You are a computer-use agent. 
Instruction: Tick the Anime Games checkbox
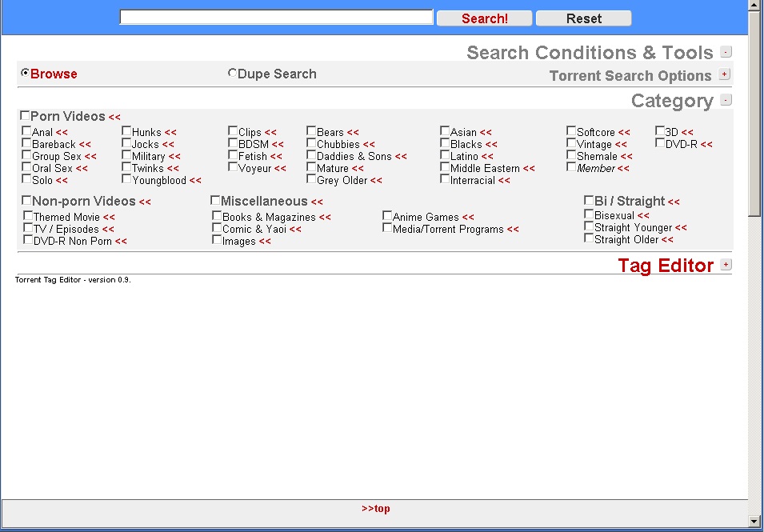pyautogui.click(x=387, y=216)
